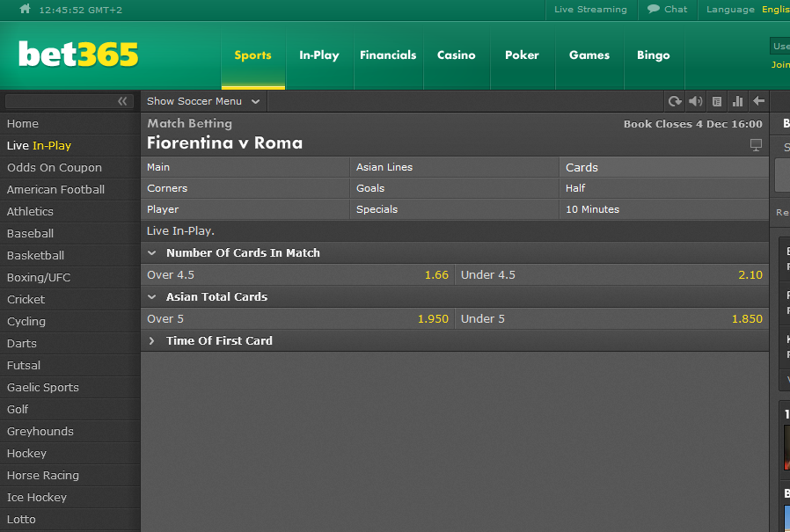Open the Casino tab
This screenshot has width=790, height=532.
click(x=456, y=55)
